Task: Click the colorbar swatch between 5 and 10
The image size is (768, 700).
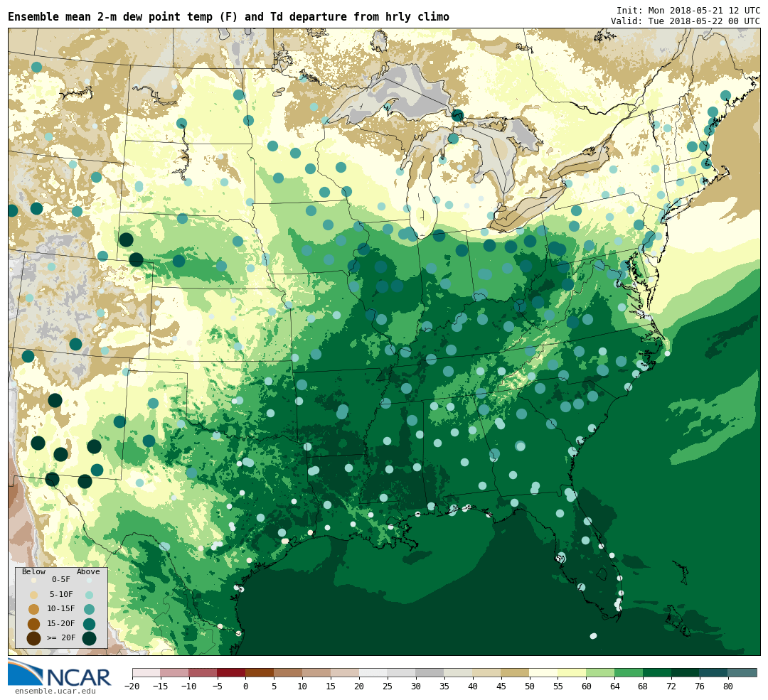Action: coord(289,672)
